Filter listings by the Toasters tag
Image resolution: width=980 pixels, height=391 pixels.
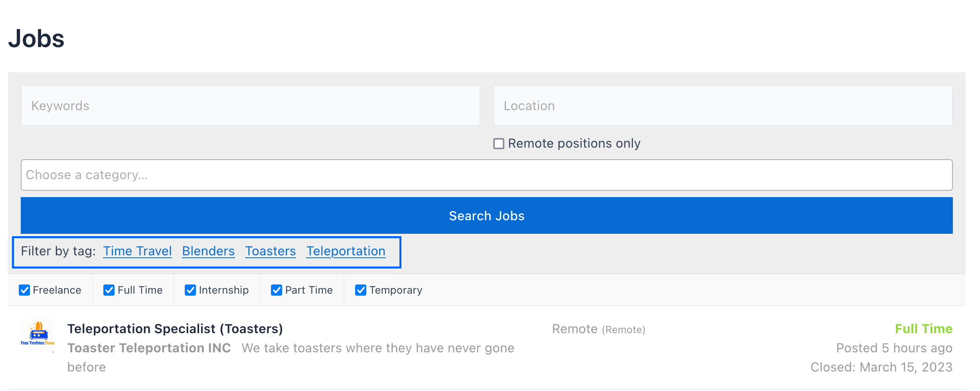click(270, 251)
